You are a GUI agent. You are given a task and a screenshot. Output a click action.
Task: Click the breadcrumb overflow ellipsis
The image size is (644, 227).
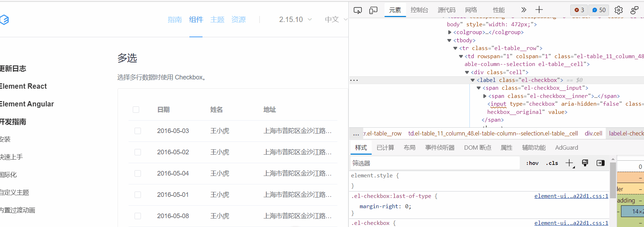tap(356, 134)
